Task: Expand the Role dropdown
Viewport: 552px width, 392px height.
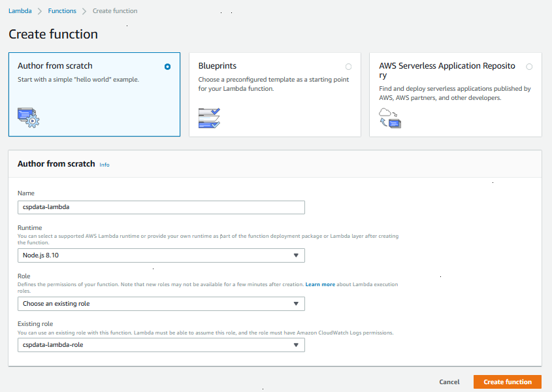Action: (161, 303)
